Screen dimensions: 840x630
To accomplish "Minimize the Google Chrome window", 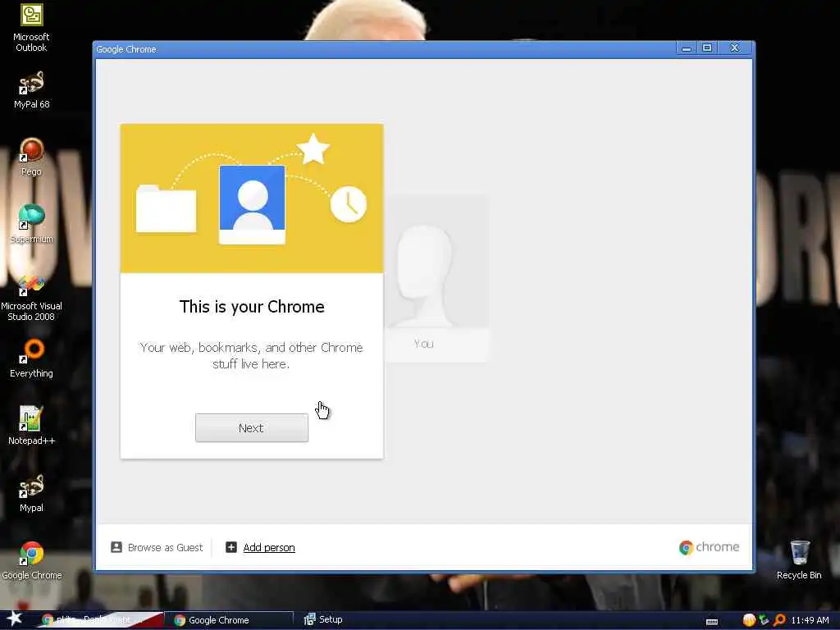I will 687,48.
